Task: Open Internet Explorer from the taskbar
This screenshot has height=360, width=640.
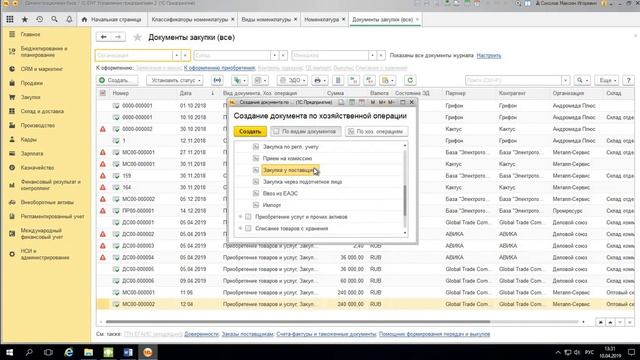Action: coord(69,352)
